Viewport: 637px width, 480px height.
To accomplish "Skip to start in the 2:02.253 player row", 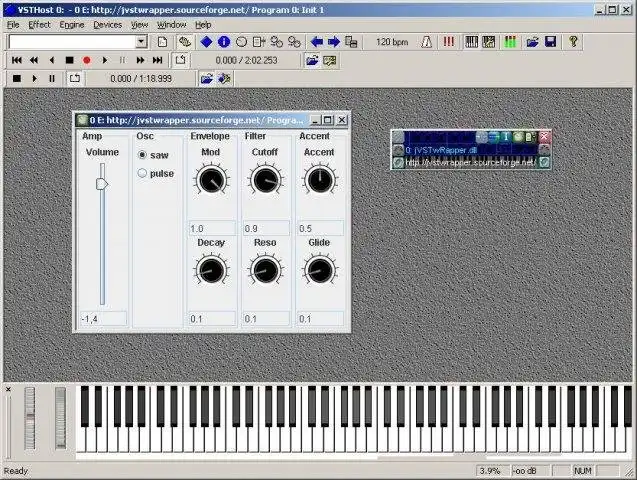I will point(17,60).
